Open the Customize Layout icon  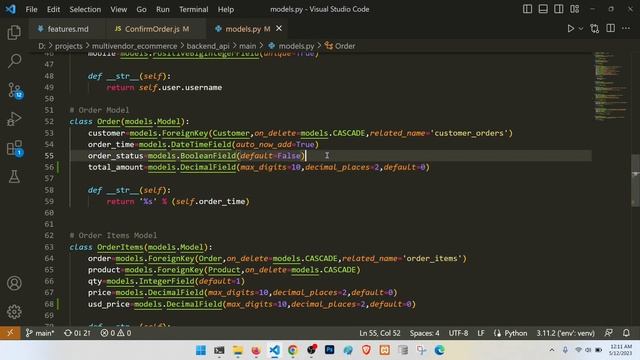(x=575, y=9)
